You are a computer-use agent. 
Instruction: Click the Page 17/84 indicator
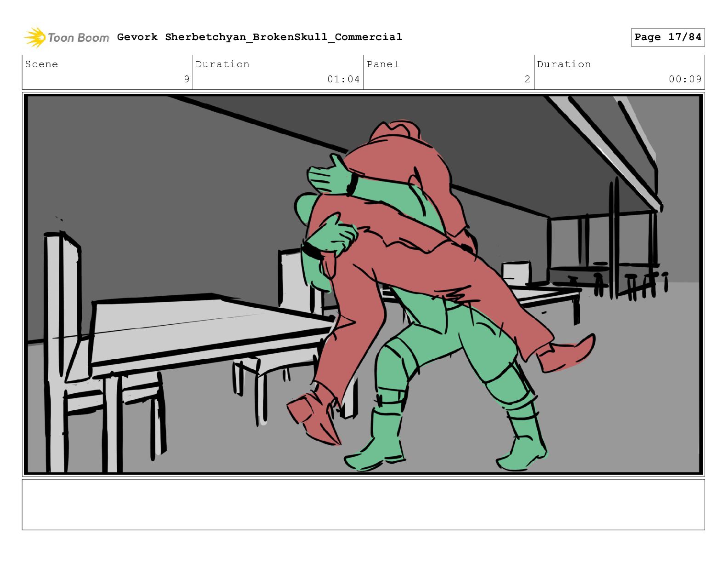[x=668, y=37]
